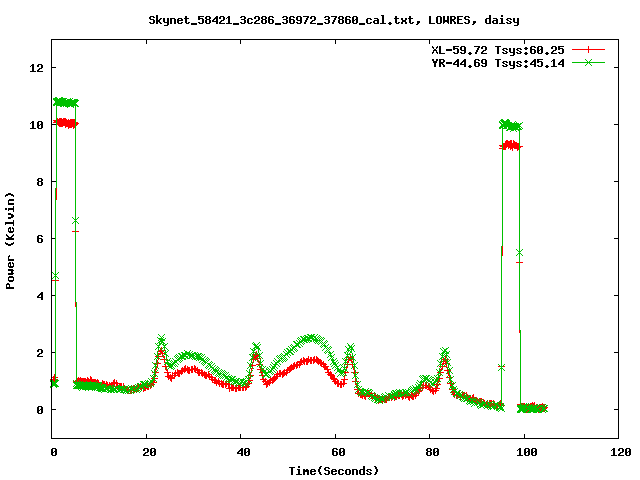Image resolution: width=640 pixels, height=480 pixels.
Task: Click the Power (Kelvin) axis label
Action: coord(10,241)
